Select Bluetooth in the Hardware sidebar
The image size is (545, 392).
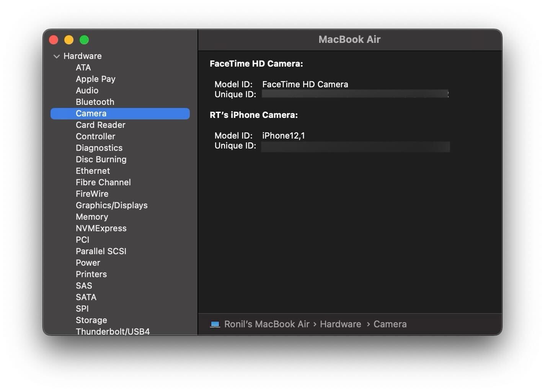pyautogui.click(x=95, y=102)
